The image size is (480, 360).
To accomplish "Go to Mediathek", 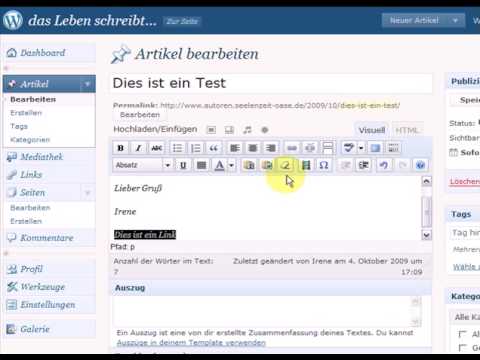I will click(x=42, y=157).
